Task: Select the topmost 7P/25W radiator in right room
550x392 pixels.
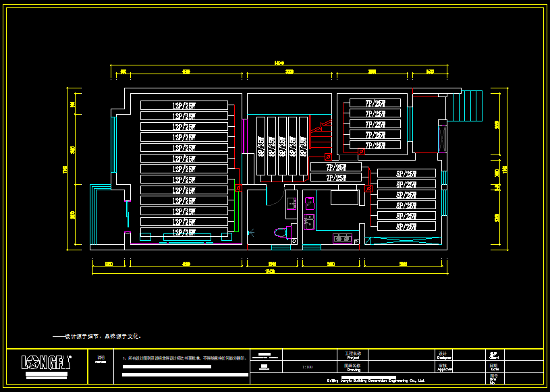Action: (x=375, y=103)
